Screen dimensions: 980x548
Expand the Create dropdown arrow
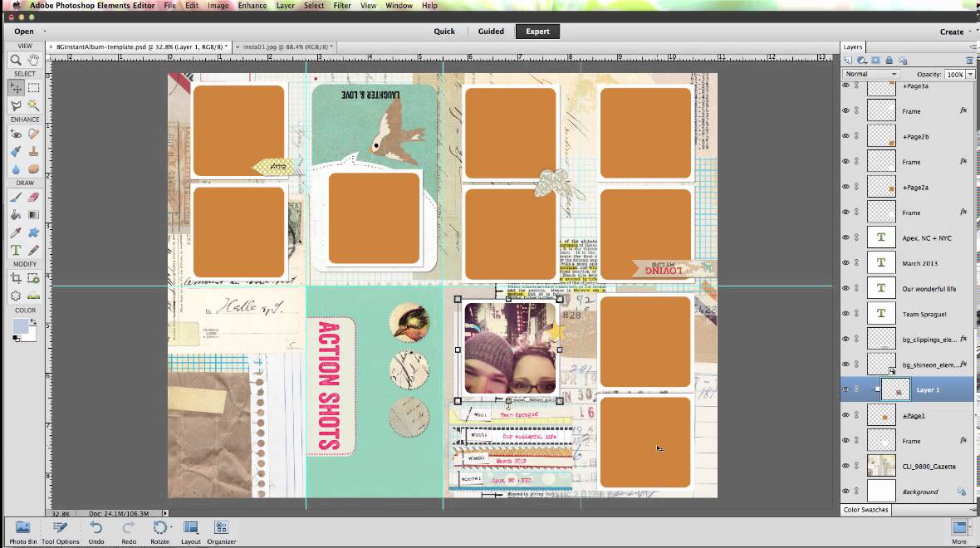(970, 32)
